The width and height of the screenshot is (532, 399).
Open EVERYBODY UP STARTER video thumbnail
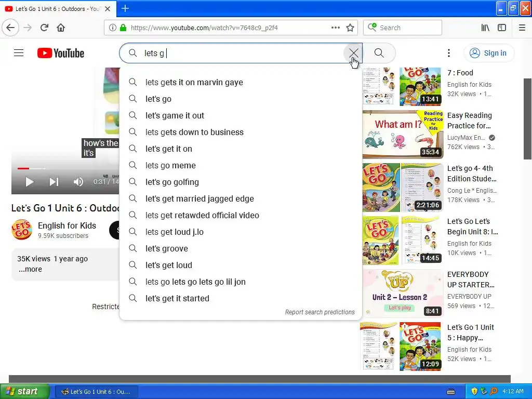403,293
